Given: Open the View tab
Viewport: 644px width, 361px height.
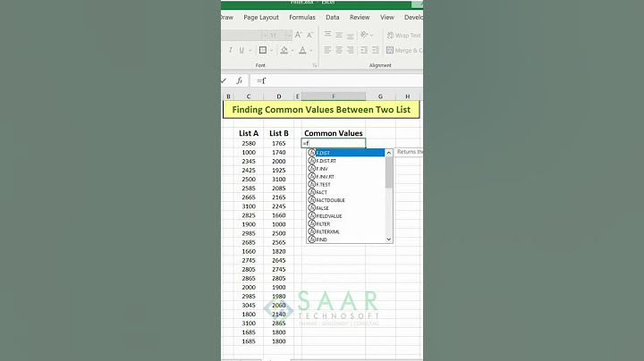Looking at the screenshot, I should point(387,17).
